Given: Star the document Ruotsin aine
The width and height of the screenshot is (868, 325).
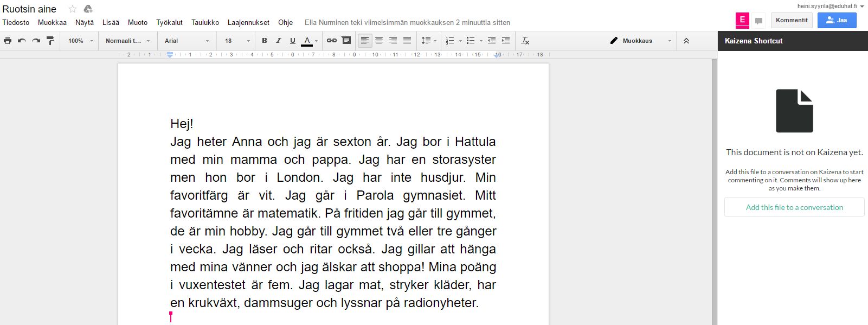Looking at the screenshot, I should 73,9.
